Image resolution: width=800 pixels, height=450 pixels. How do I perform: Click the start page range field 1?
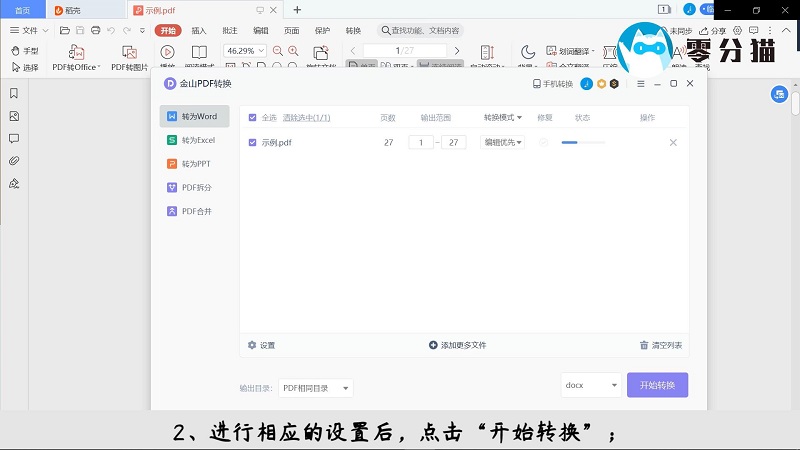coord(421,142)
